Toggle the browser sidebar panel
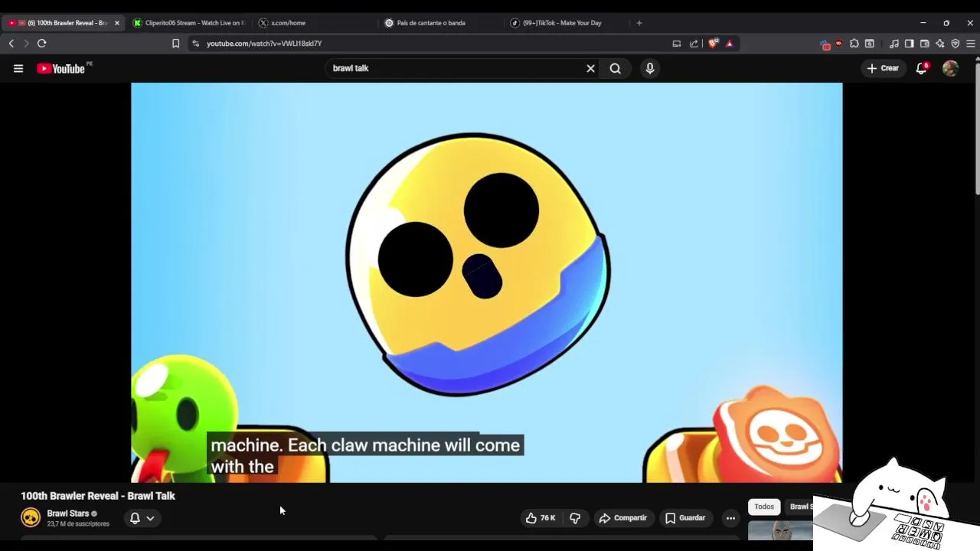 909,44
